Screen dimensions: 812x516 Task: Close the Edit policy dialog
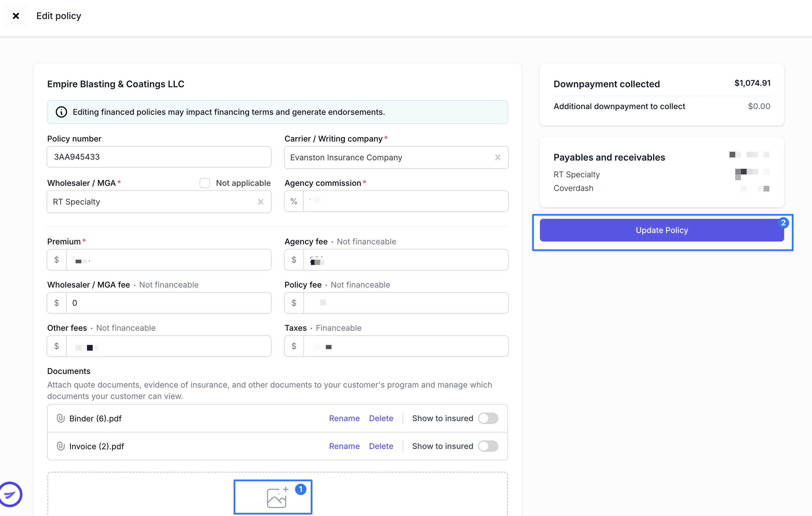(x=16, y=16)
